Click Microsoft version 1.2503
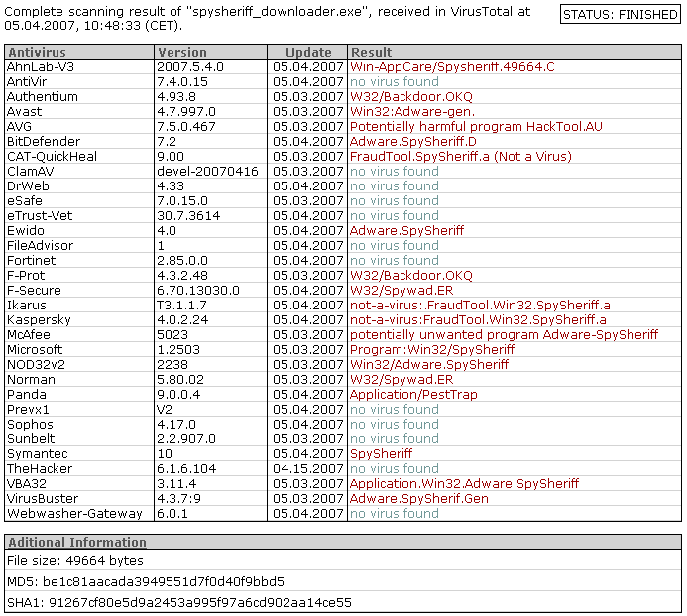687x616 pixels. 178,350
